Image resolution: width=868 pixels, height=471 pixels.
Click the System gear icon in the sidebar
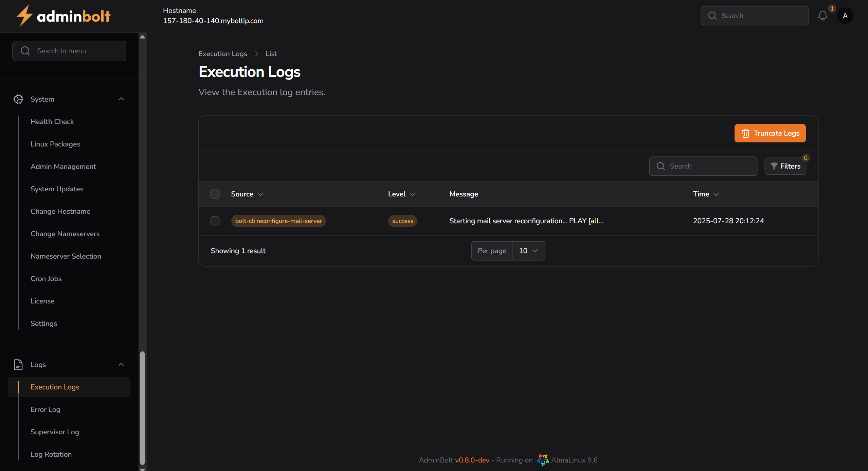tap(18, 99)
